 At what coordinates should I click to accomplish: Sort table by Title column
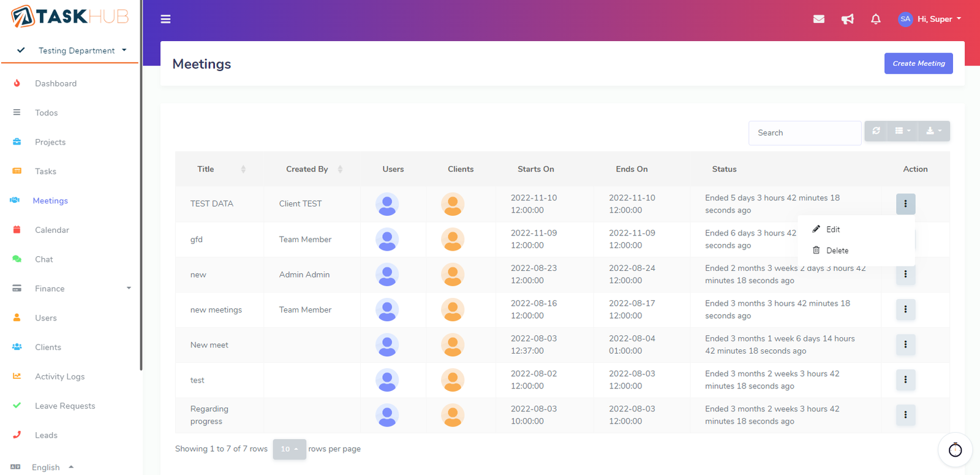[206, 169]
